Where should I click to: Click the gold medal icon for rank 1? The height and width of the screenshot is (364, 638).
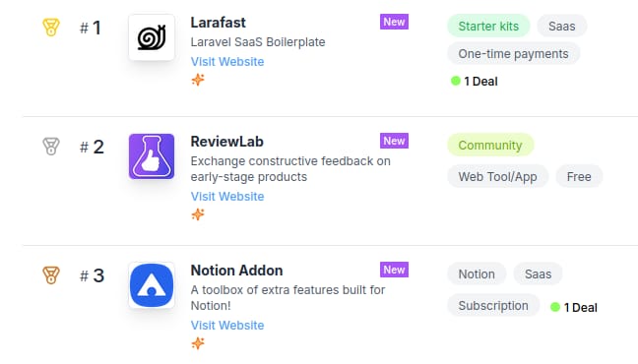point(51,28)
